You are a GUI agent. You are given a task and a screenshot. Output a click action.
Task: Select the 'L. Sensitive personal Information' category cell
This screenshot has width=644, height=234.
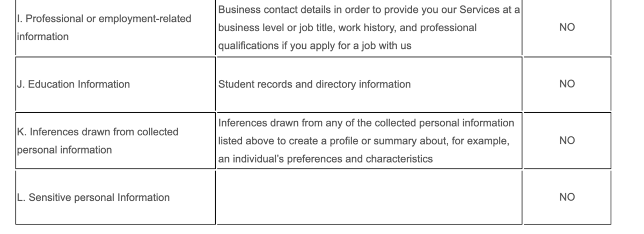[115, 198]
